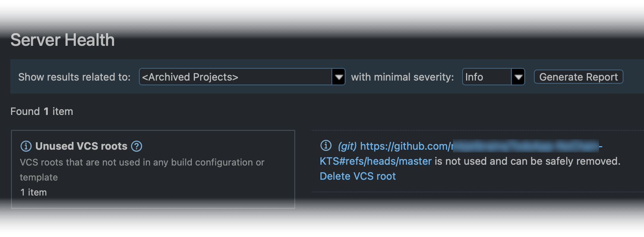Viewport: 644px width, 237px height.
Task: Select the circled info symbol in the report card
Action: [x=325, y=146]
